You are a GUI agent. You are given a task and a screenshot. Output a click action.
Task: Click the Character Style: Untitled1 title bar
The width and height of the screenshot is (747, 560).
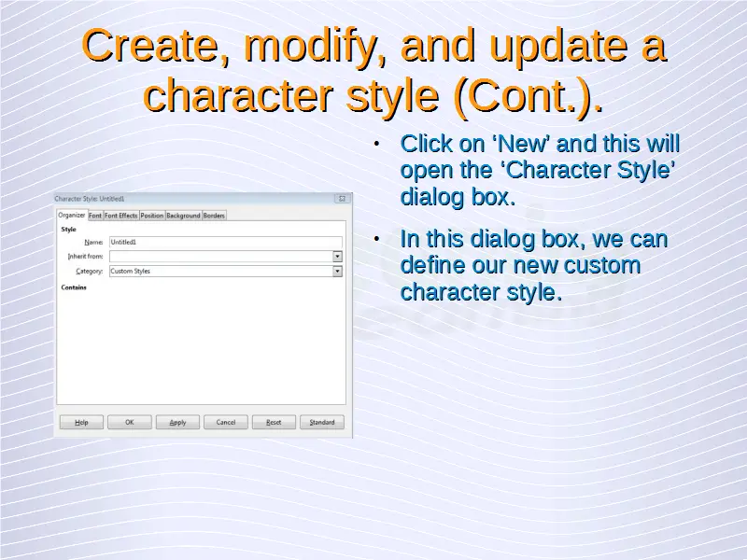click(x=187, y=199)
